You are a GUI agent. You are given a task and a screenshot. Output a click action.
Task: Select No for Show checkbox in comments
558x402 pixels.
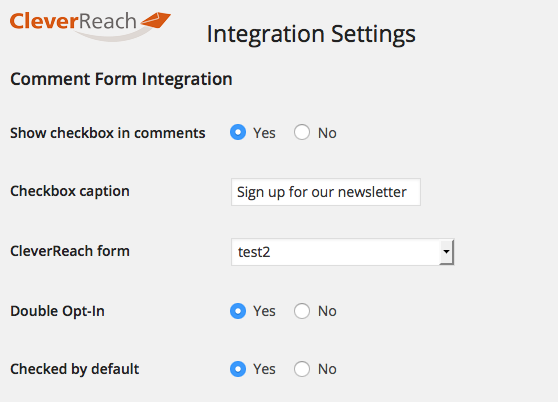tap(302, 132)
